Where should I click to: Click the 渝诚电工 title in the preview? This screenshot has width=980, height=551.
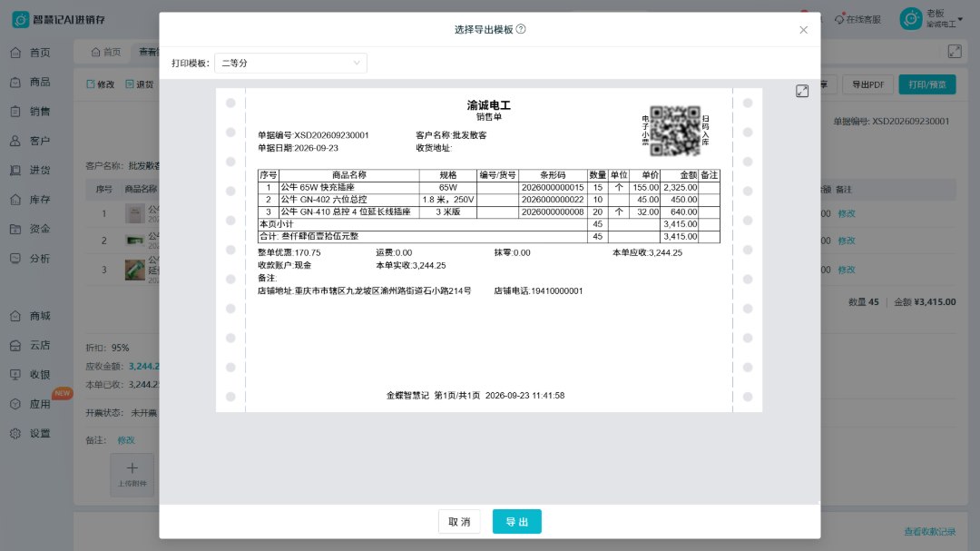489,105
